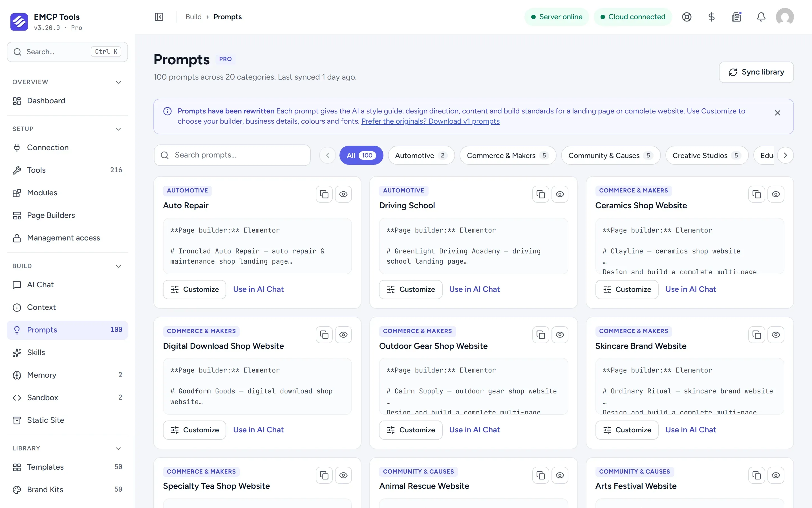Dismiss the prompts rewritten notice

coord(777,113)
